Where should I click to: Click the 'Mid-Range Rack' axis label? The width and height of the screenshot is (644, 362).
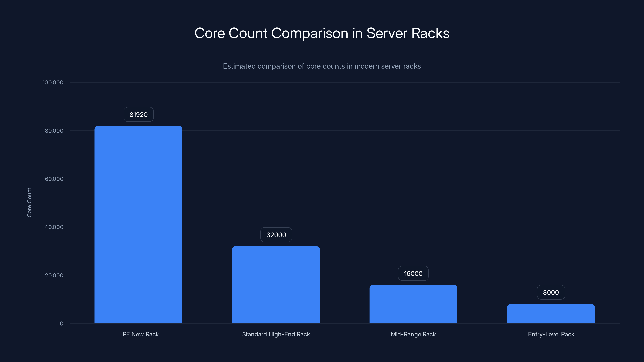click(x=413, y=334)
